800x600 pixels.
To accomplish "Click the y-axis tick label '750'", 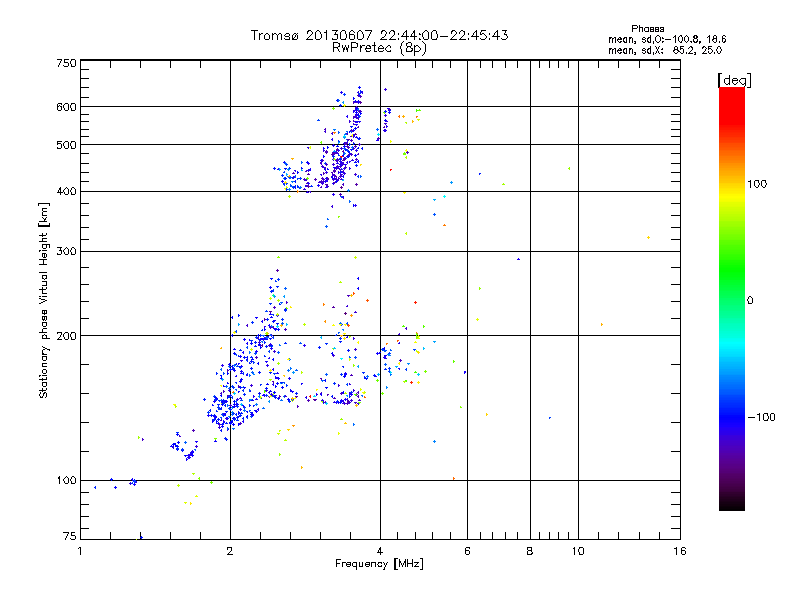I will 66,63.
